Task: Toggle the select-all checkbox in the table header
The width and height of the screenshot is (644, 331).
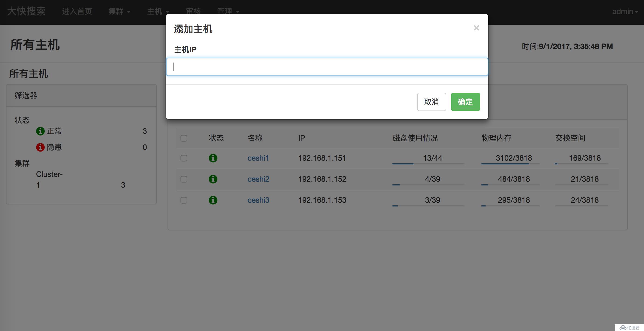Action: pos(184,138)
